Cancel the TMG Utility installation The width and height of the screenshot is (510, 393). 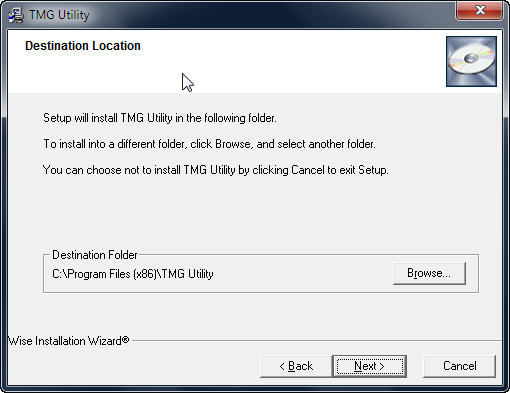point(459,366)
